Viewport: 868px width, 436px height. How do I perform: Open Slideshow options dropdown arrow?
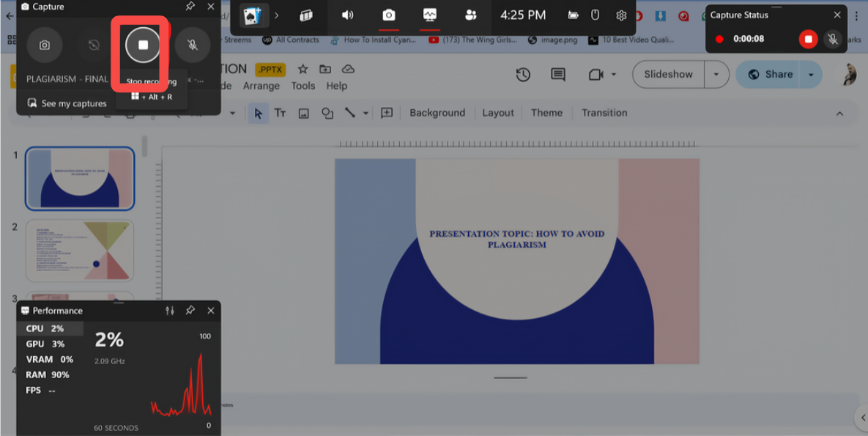pyautogui.click(x=716, y=74)
